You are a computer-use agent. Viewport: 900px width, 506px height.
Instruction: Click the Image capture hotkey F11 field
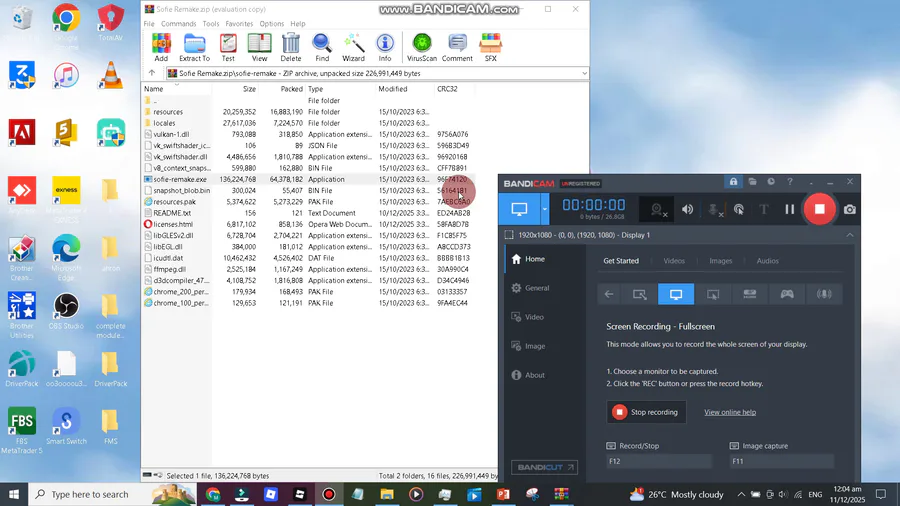tap(782, 461)
